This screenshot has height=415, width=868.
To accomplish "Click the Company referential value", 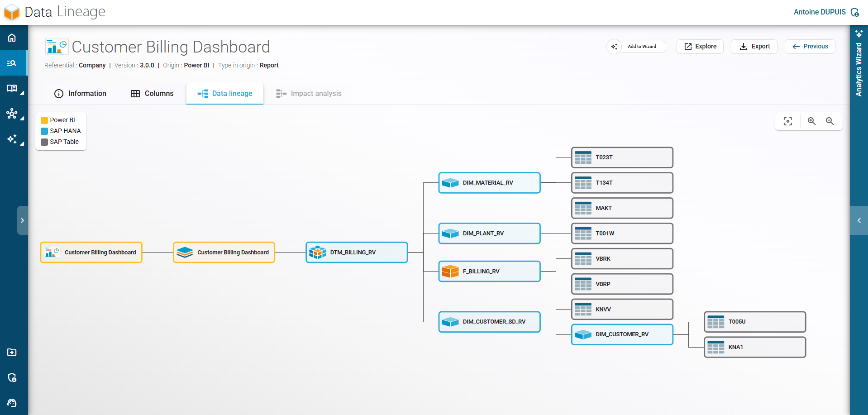I will point(92,66).
